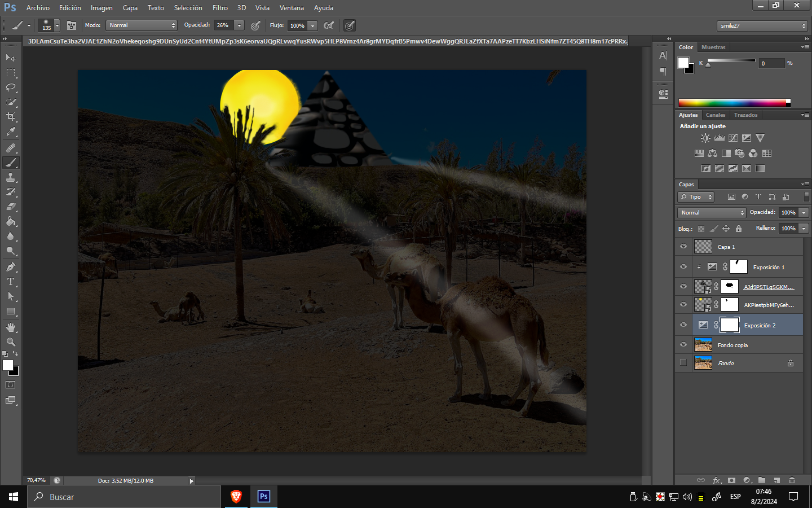812x508 pixels.
Task: Open the Selección menu
Action: [188, 8]
